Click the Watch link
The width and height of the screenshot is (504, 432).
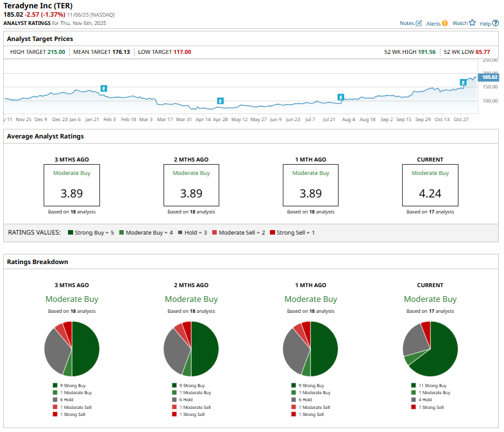click(460, 23)
